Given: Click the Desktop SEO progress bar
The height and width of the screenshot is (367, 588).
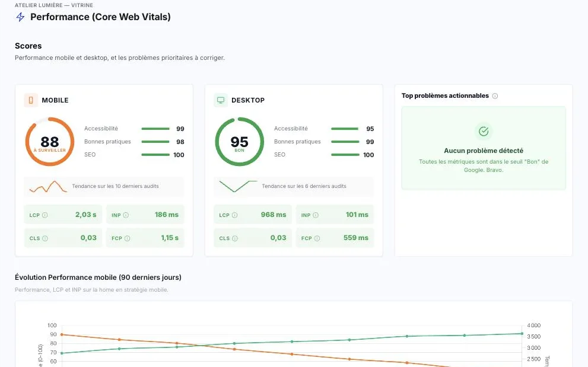Looking at the screenshot, I should [345, 154].
